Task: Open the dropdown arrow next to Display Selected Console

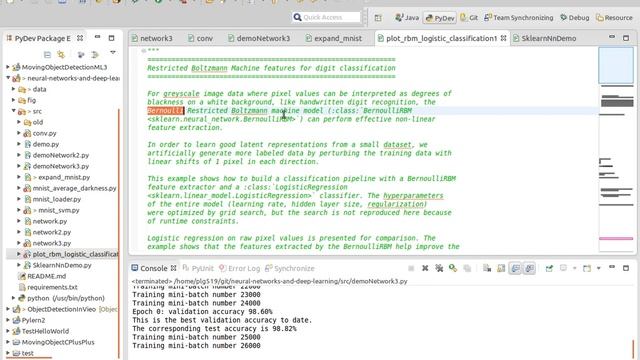Action: pyautogui.click(x=574, y=268)
